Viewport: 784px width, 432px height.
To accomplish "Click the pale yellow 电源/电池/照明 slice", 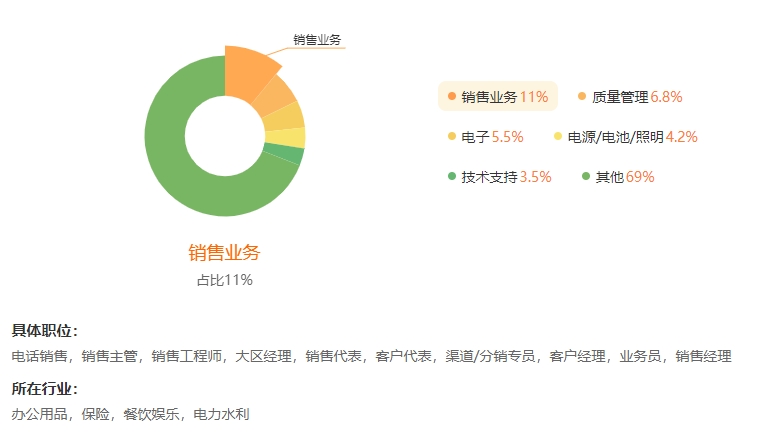I will click(x=286, y=138).
